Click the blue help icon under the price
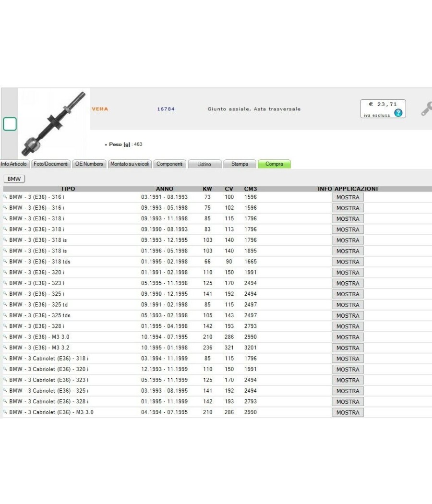The image size is (432, 504). pyautogui.click(x=398, y=113)
